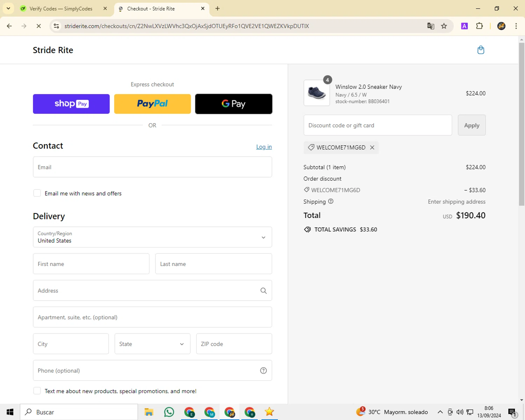Open the notification center icon
This screenshot has height=420, width=525.
click(512, 412)
